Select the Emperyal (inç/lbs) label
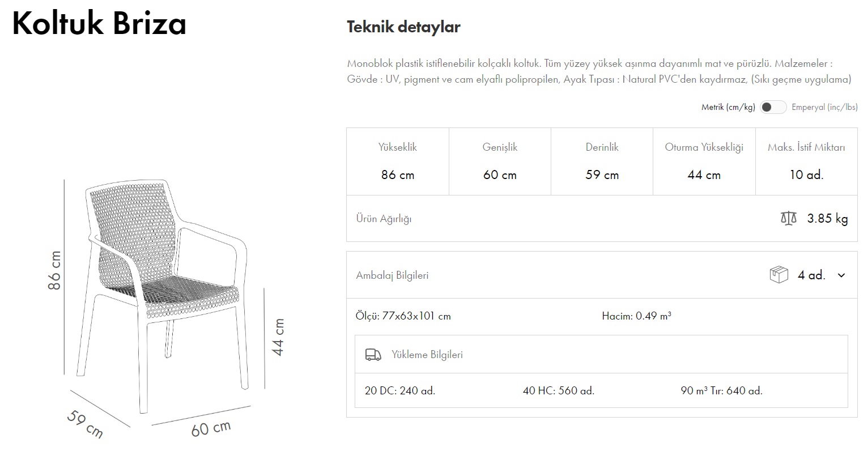This screenshot has height=468, width=868. click(824, 107)
